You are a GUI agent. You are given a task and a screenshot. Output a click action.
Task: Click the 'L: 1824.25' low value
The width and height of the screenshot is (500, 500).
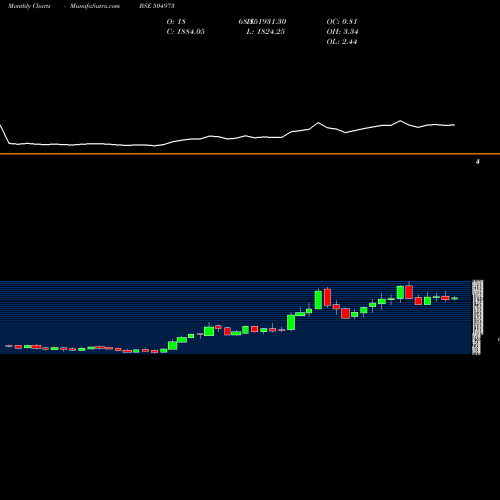pyautogui.click(x=266, y=32)
